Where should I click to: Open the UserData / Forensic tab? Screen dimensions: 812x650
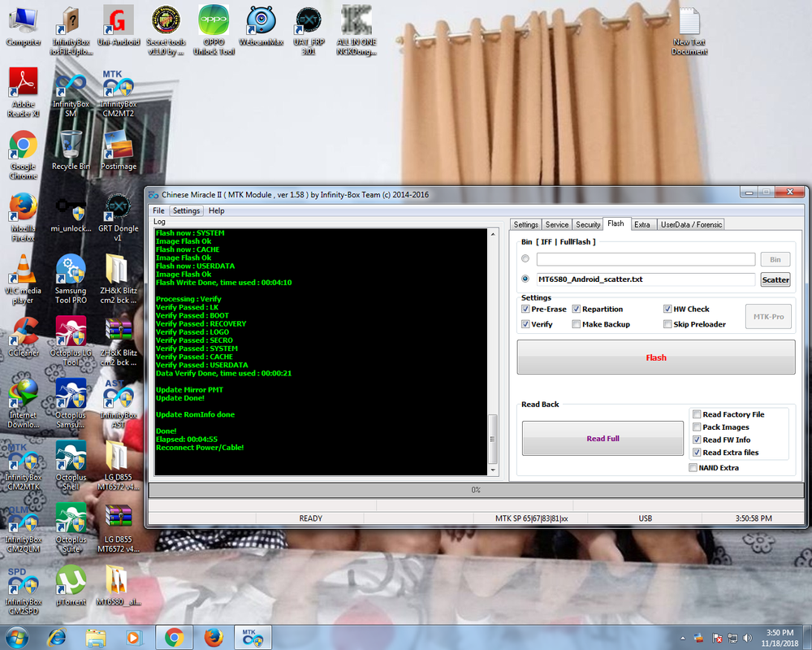[691, 224]
